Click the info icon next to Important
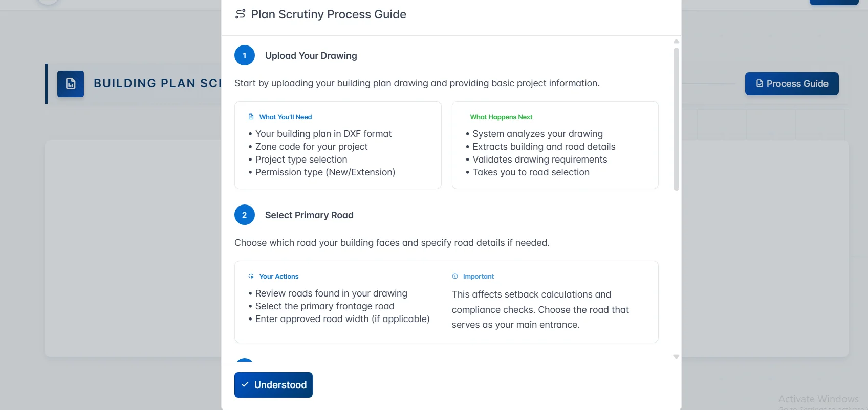This screenshot has height=410, width=868. pyautogui.click(x=455, y=276)
